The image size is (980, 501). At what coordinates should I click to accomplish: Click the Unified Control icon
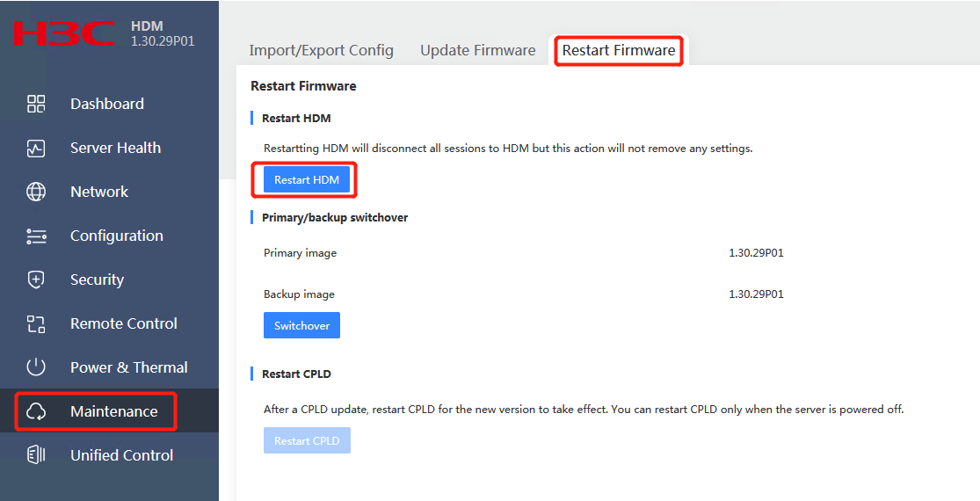pos(36,455)
